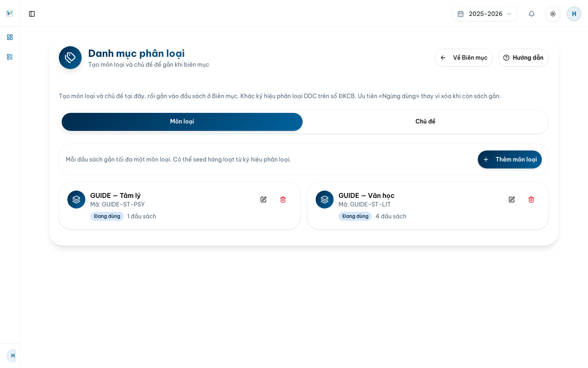Click Đang dùng badge on Tâm lý card

107,216
